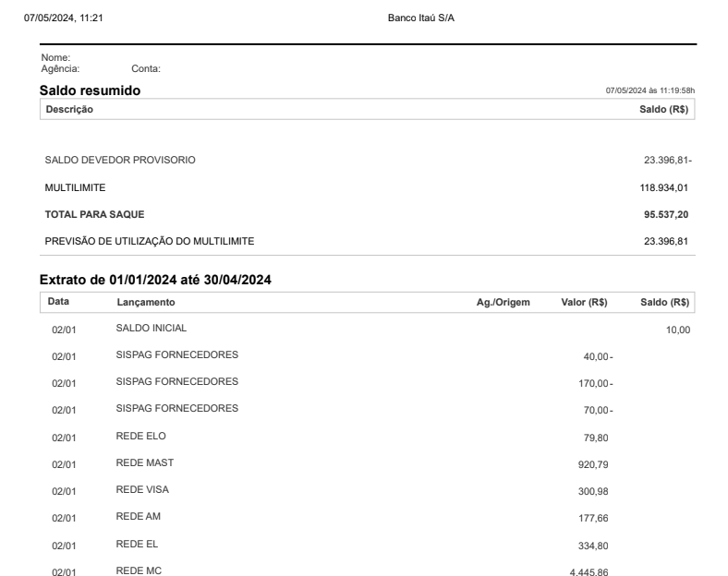Click Saldo (R$) header in summary table

click(663, 110)
